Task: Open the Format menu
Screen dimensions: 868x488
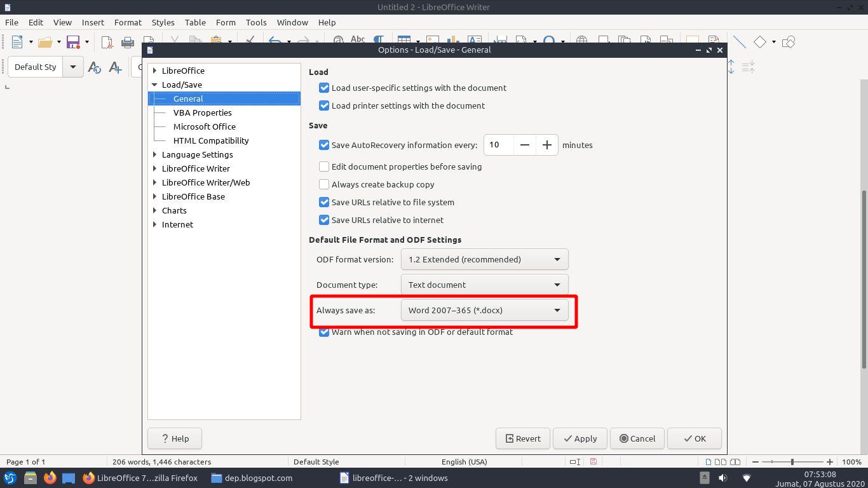Action: coord(128,22)
